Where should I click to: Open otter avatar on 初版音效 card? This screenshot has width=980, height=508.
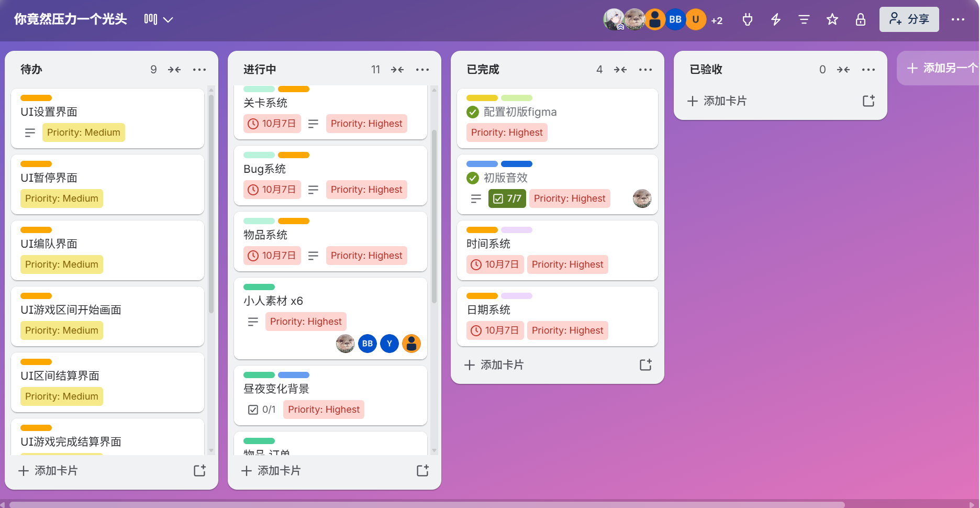(x=642, y=198)
